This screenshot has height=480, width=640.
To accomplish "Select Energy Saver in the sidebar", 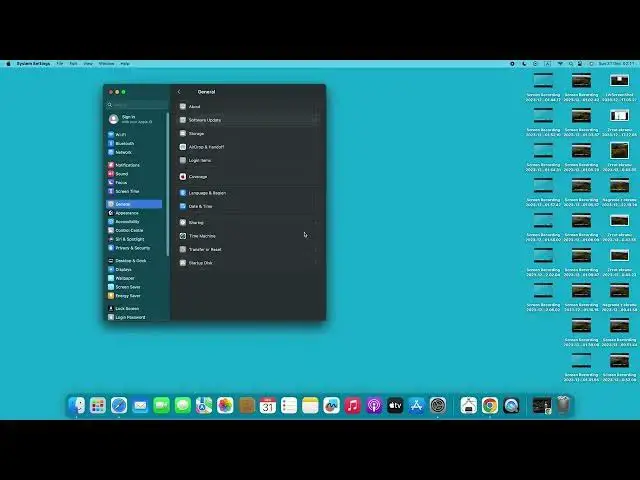I will (124, 296).
